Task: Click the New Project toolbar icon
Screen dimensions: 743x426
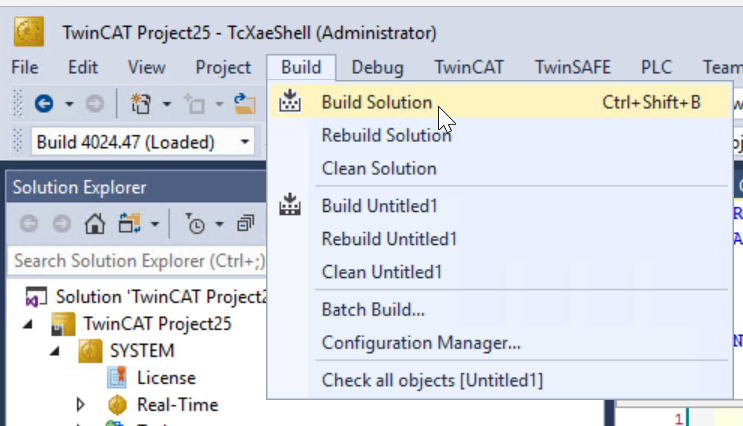Action: [x=141, y=103]
